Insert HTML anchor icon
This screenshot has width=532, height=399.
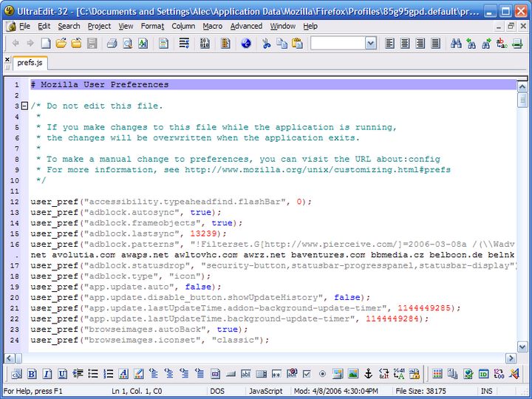click(369, 374)
